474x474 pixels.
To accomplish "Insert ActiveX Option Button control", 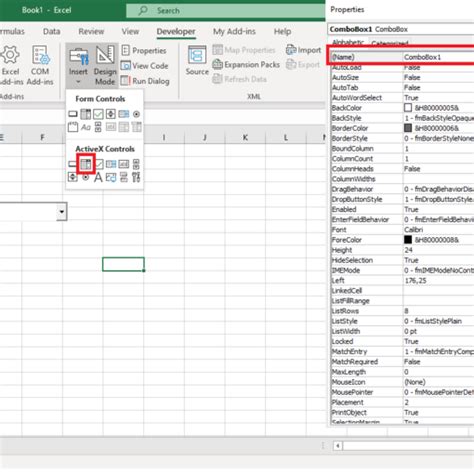I will [x=86, y=177].
